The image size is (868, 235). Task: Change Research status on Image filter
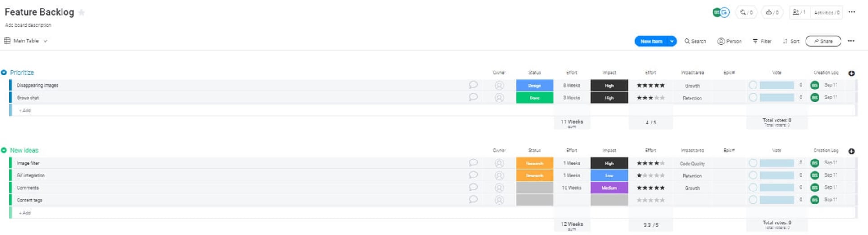click(535, 163)
